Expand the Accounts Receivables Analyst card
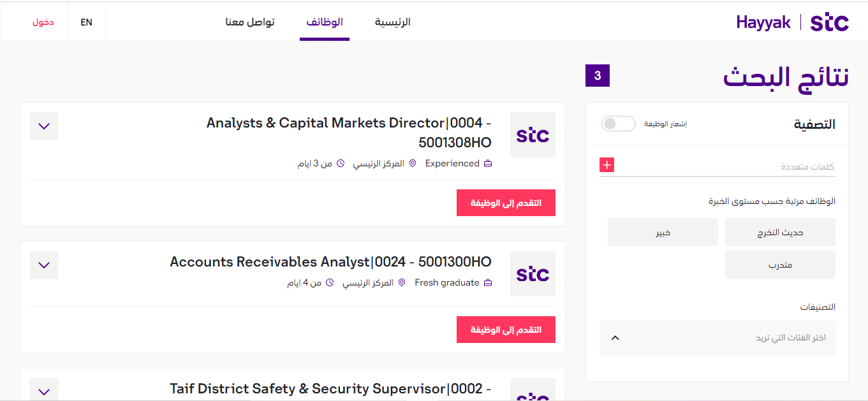 44,265
